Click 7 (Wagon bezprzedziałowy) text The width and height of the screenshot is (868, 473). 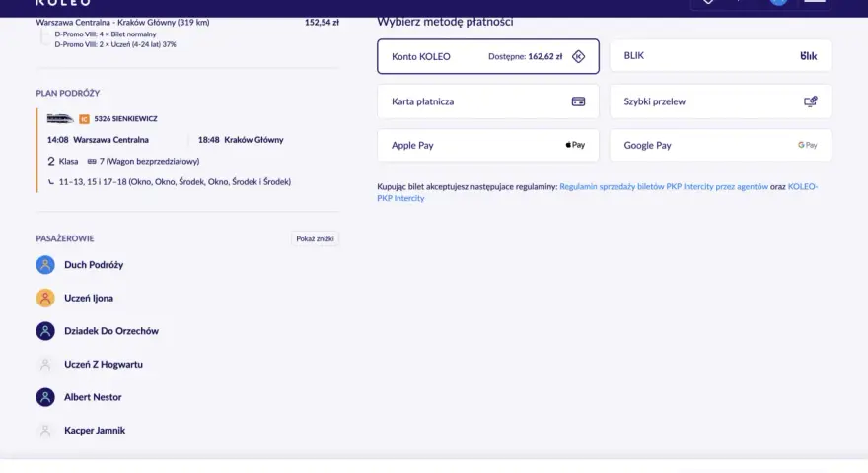click(x=150, y=161)
